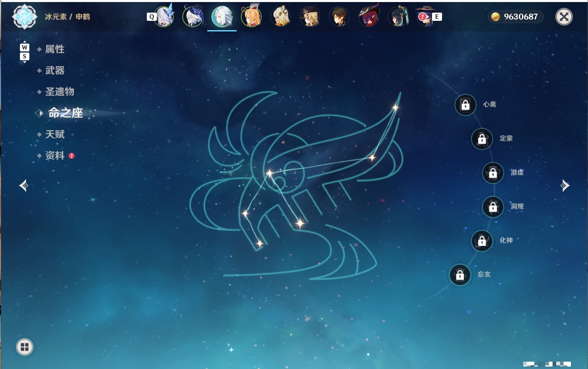This screenshot has width=588, height=369.
Task: Select the locked 忘玄 constellation node
Action: (x=460, y=275)
